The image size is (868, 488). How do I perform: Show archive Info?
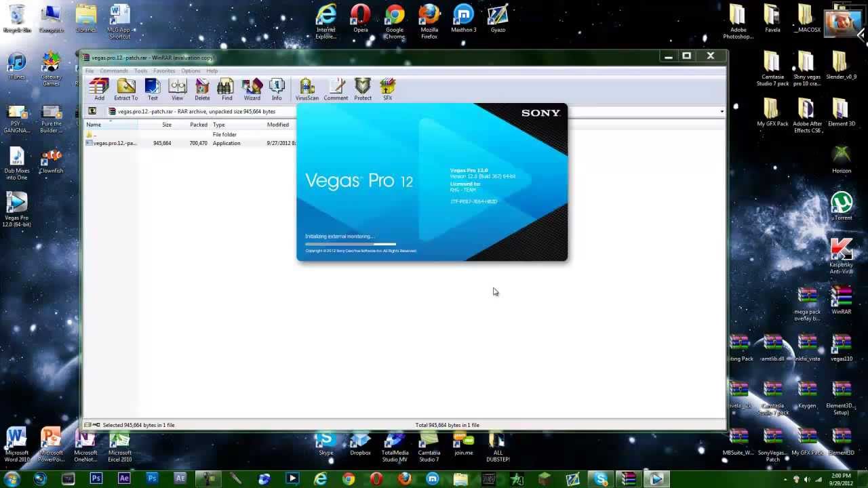(x=277, y=89)
